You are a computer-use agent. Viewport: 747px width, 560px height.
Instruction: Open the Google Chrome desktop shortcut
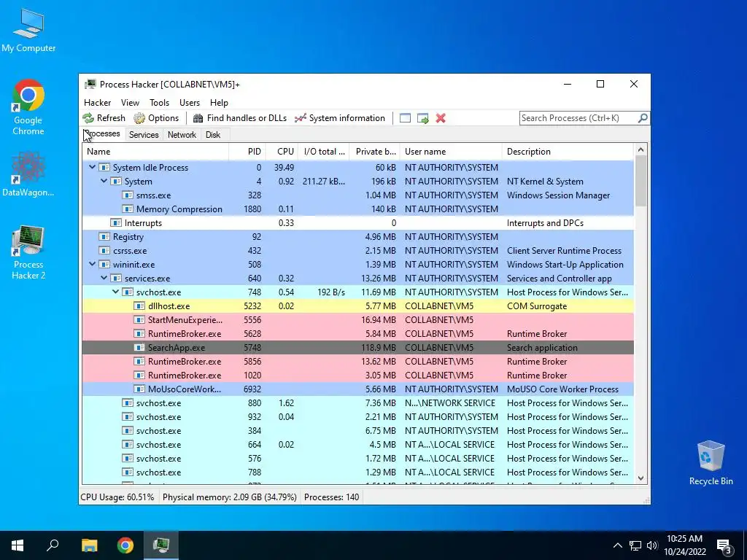click(28, 108)
